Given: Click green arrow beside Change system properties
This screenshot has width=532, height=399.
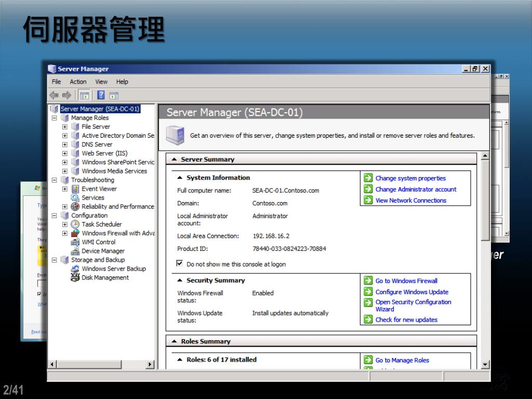Looking at the screenshot, I should click(368, 178).
